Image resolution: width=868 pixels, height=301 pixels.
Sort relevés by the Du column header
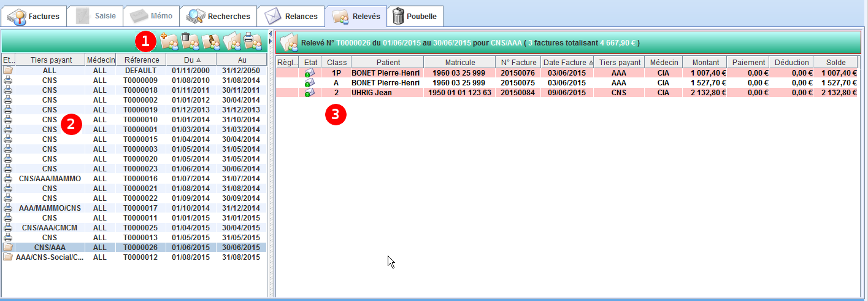pos(191,60)
